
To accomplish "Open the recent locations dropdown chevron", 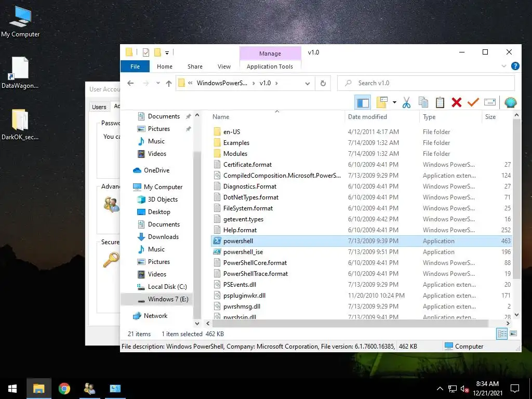I will (x=158, y=83).
